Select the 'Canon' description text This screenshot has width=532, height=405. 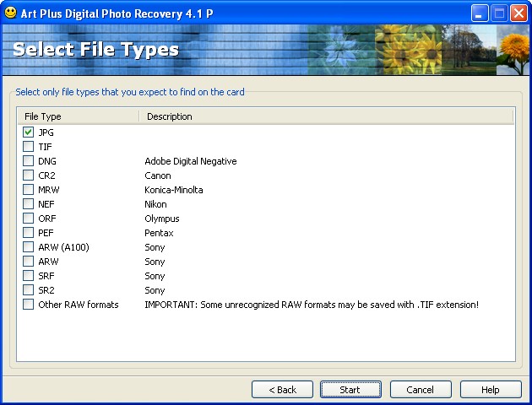[158, 175]
